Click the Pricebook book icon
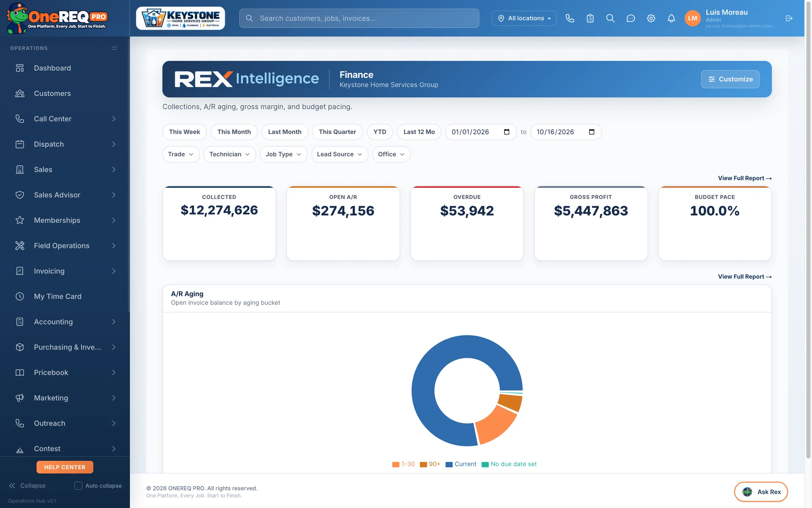 tap(20, 372)
